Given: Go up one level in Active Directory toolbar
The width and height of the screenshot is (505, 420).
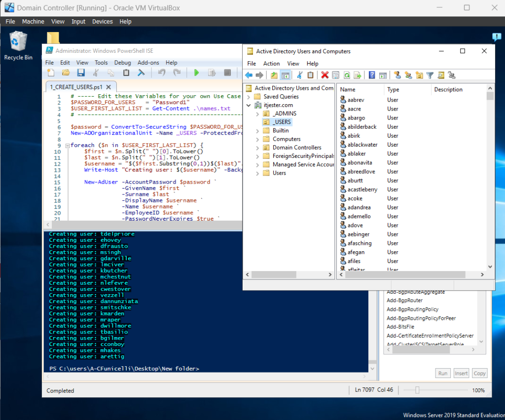Looking at the screenshot, I should [x=274, y=75].
